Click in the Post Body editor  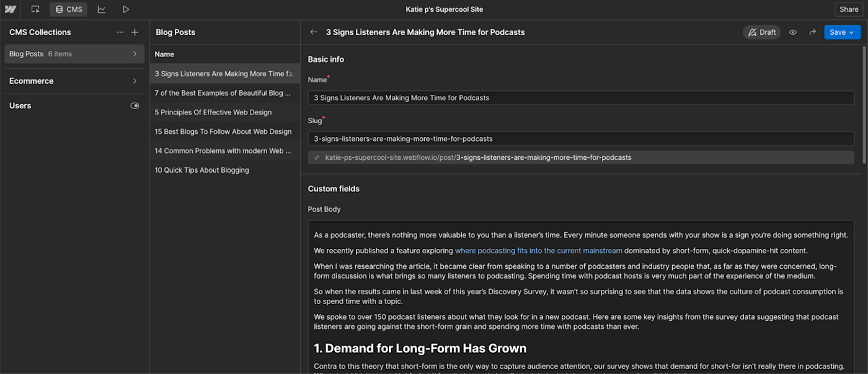(x=581, y=297)
